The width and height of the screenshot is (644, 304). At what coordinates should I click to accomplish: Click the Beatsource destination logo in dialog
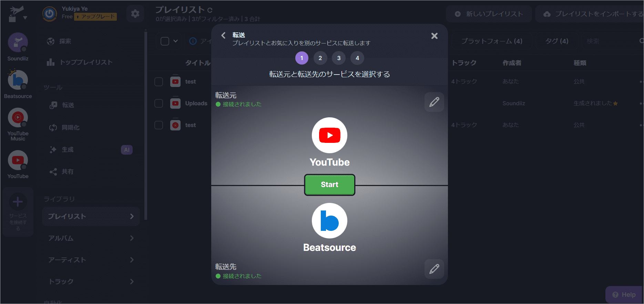pyautogui.click(x=329, y=220)
